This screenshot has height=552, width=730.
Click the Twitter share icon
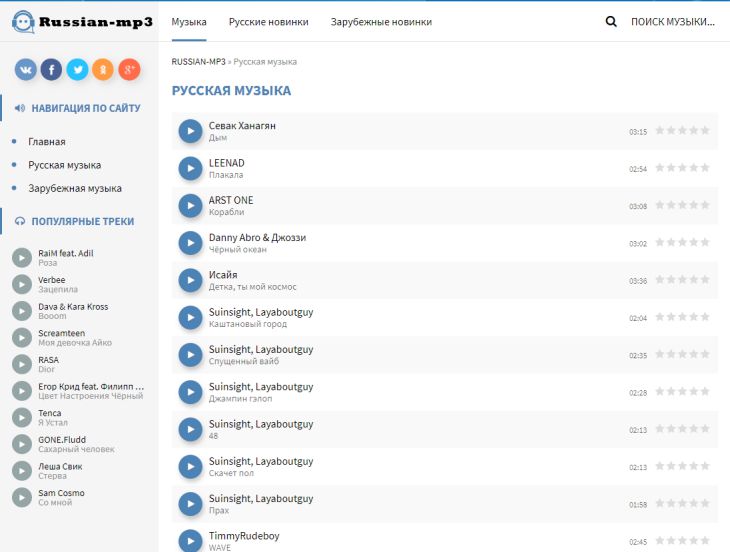click(x=78, y=69)
